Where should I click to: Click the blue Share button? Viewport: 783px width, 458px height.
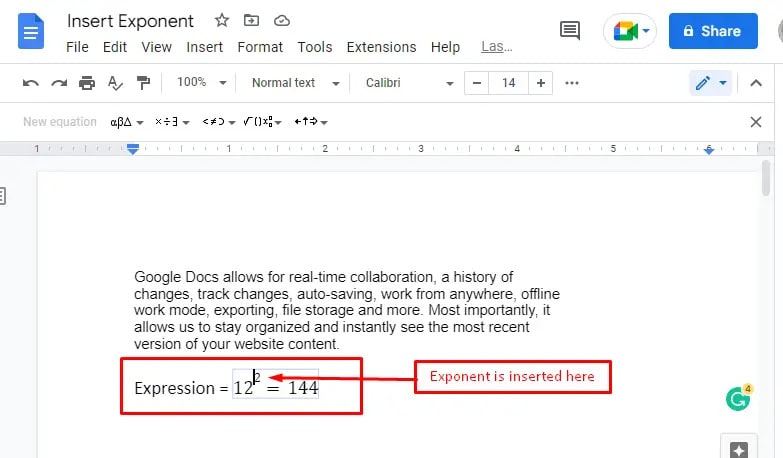click(713, 31)
